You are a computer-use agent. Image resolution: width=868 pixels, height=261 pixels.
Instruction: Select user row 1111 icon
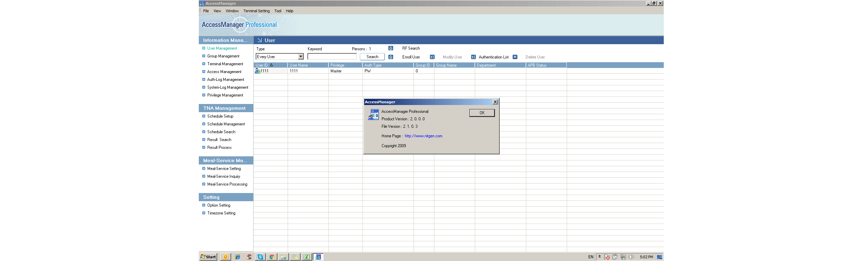pyautogui.click(x=258, y=71)
